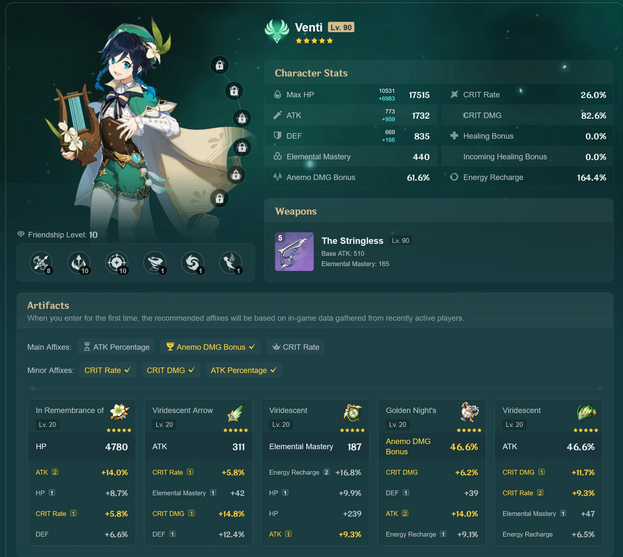
Task: Click The Stringless weapon name
Action: coord(352,241)
